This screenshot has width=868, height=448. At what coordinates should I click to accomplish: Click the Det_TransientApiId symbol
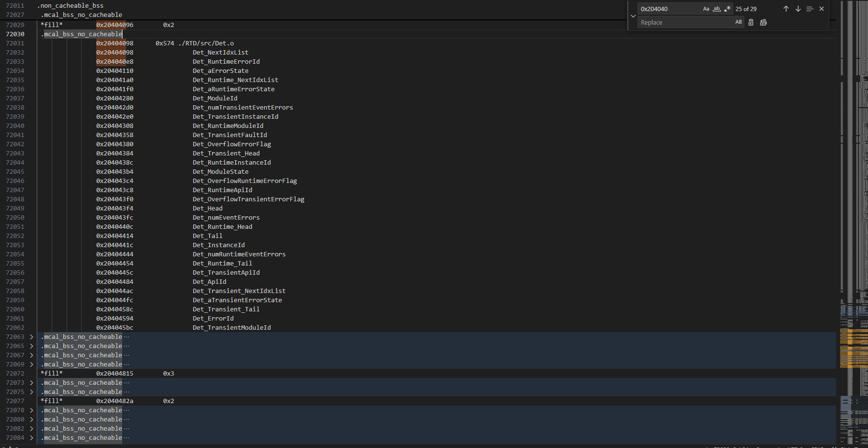coord(226,273)
